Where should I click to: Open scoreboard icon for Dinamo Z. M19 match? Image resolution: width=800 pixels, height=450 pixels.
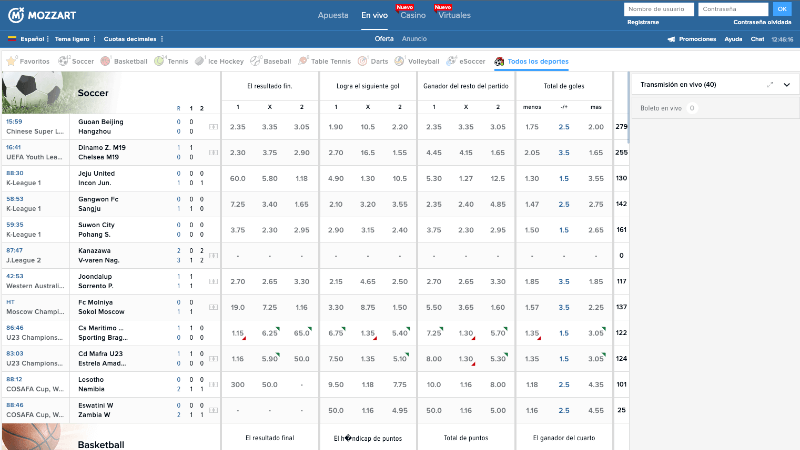[213, 153]
